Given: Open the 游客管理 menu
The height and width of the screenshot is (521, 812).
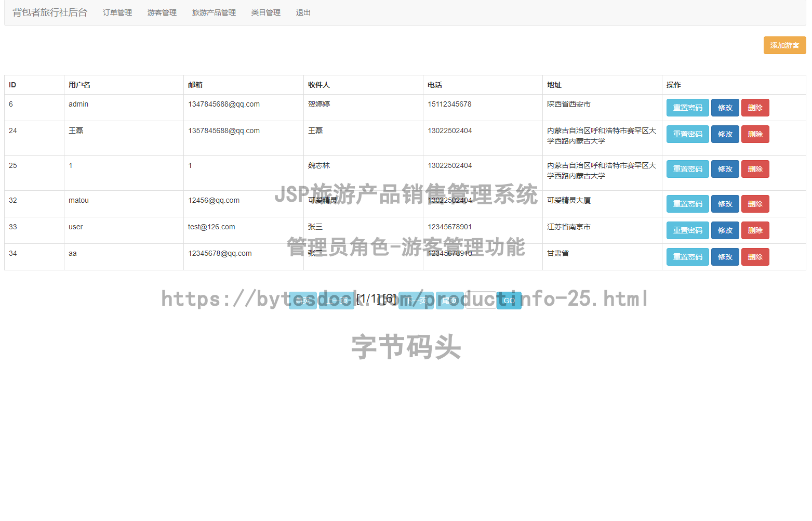Looking at the screenshot, I should (x=162, y=12).
